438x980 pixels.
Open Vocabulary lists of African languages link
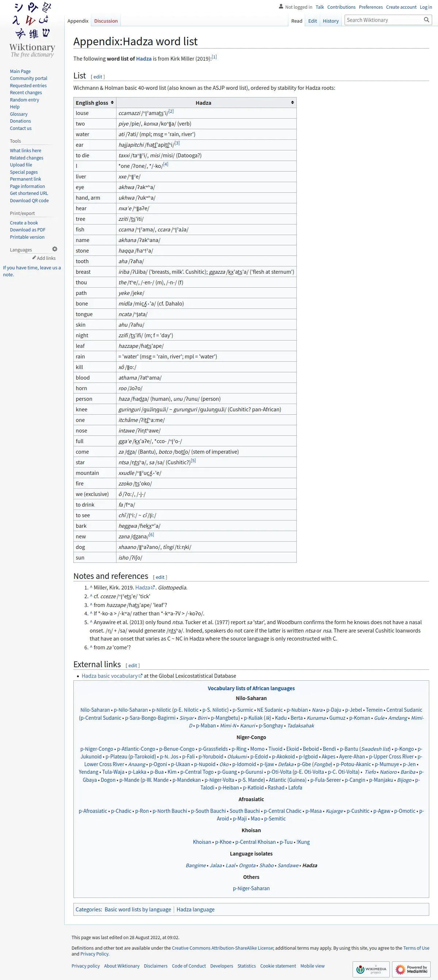pos(251,689)
